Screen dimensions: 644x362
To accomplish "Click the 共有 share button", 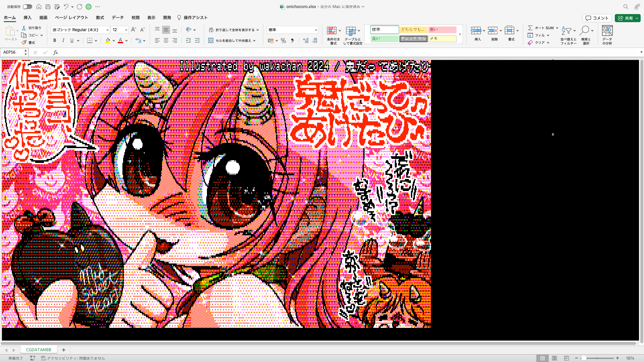I will click(628, 18).
